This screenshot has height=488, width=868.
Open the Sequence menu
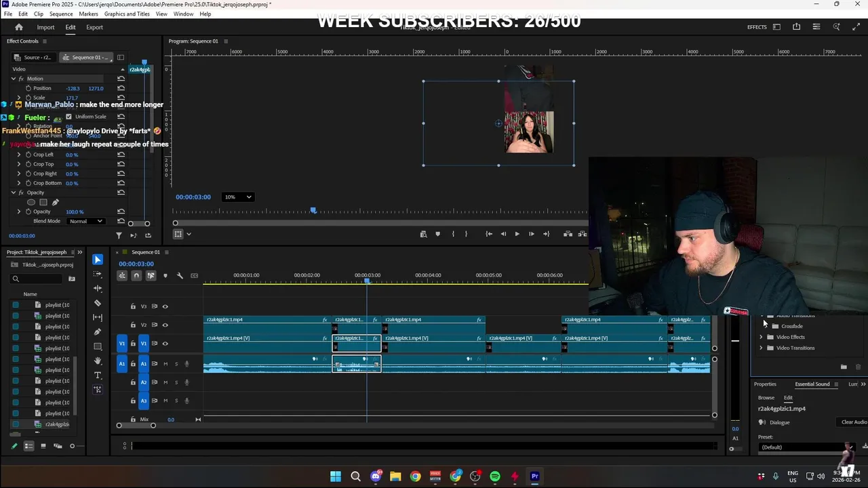61,14
